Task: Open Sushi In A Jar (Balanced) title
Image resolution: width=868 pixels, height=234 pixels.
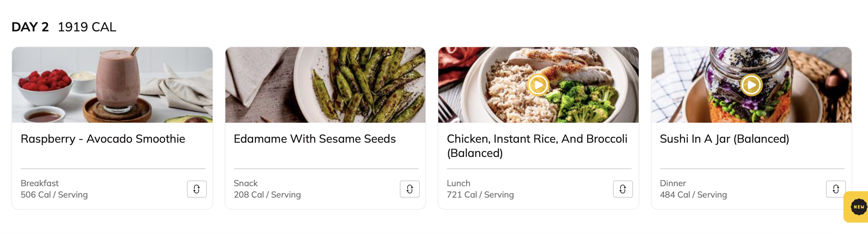Action: 725,139
